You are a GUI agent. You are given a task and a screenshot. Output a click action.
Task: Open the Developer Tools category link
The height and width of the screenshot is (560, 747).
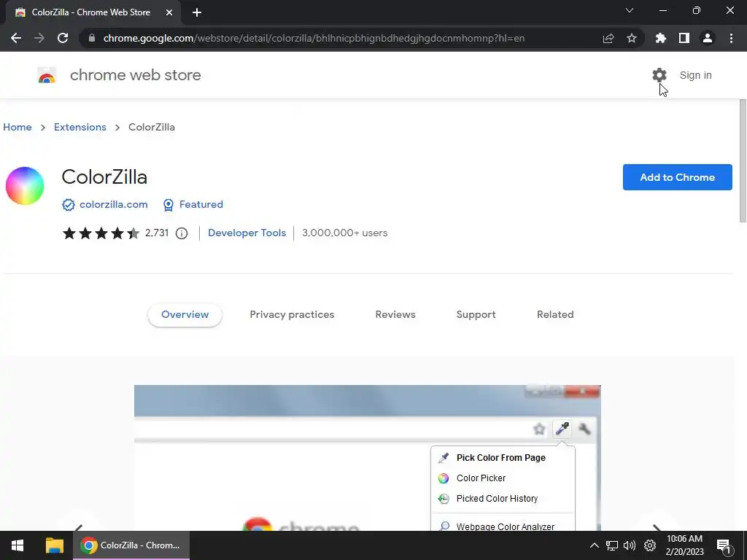point(247,233)
